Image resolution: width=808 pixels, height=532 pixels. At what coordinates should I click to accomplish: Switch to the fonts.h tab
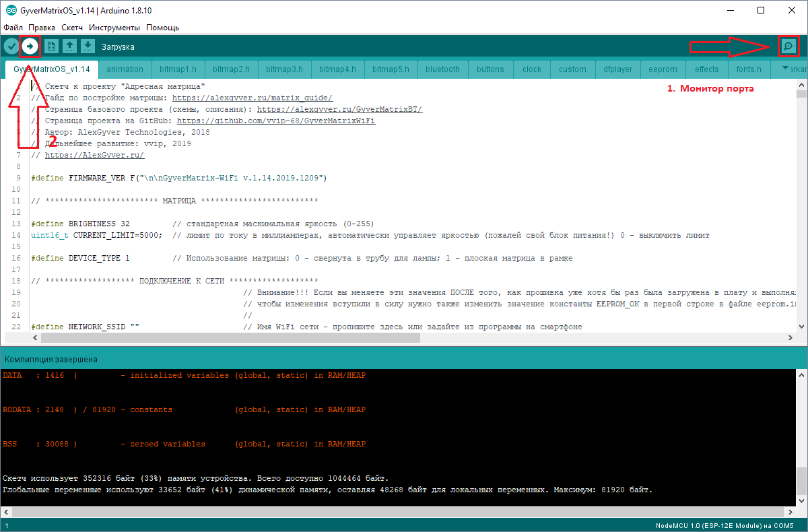click(749, 69)
